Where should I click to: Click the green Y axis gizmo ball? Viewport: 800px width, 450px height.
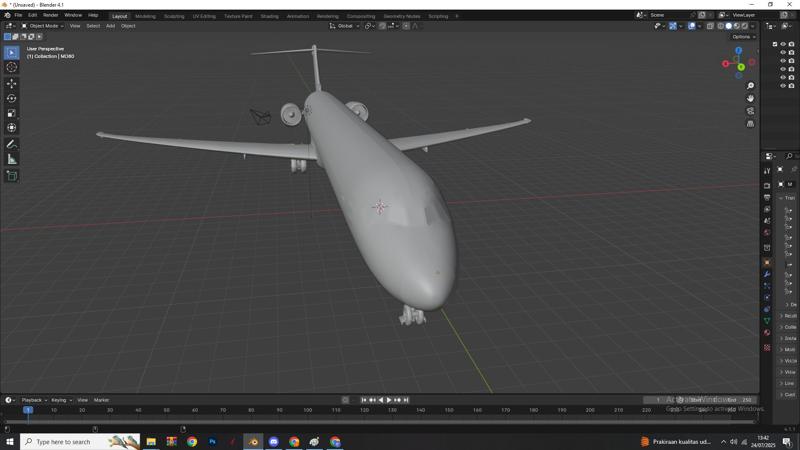[741, 67]
